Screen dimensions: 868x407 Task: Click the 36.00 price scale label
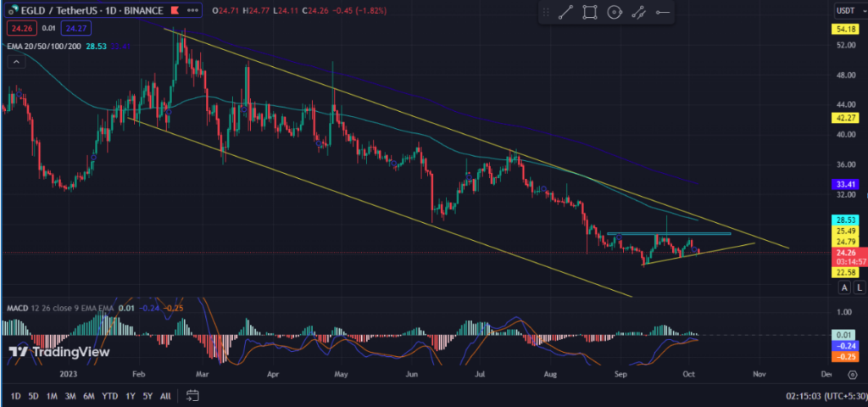[x=845, y=164]
